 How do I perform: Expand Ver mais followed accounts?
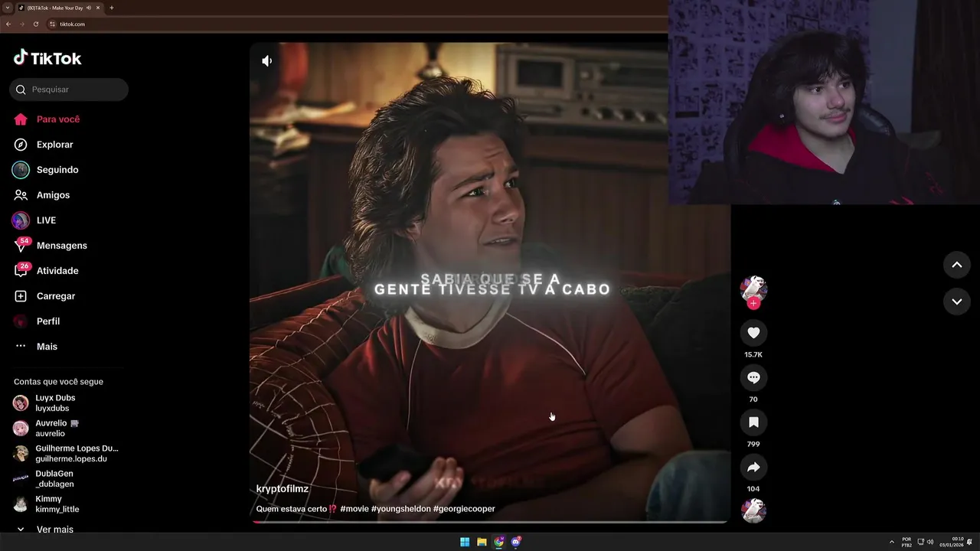click(46, 529)
